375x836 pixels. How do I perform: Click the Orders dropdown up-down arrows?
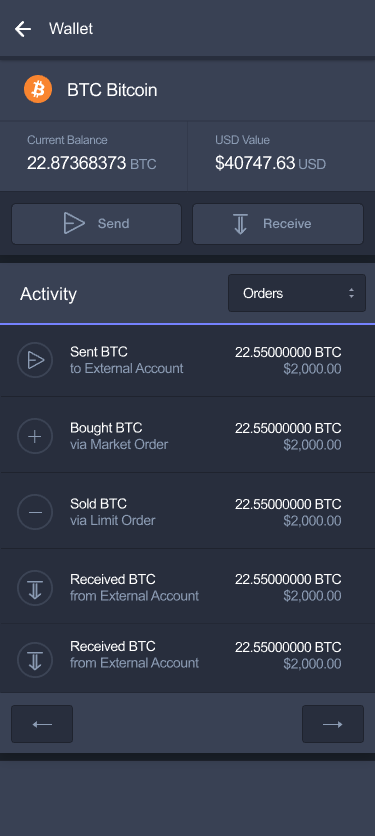[351, 293]
